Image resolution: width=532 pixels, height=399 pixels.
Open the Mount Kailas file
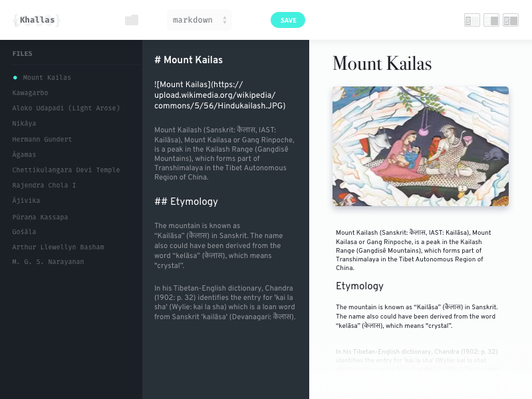tap(47, 77)
